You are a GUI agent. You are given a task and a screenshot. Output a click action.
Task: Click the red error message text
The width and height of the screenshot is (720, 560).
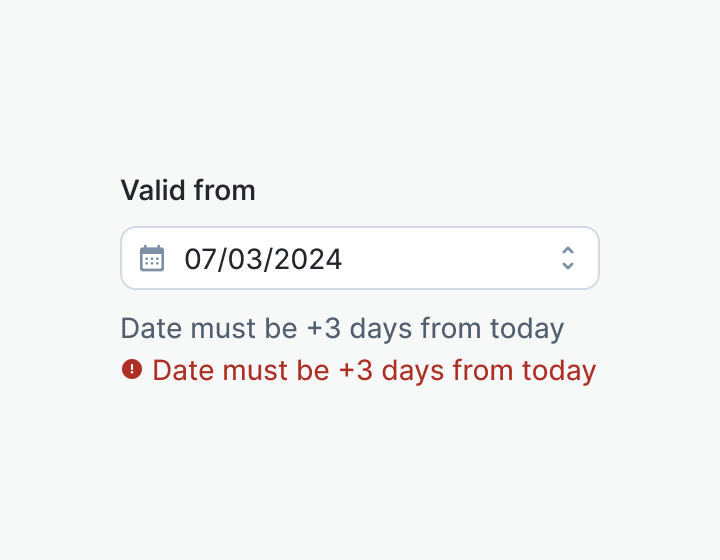click(374, 371)
